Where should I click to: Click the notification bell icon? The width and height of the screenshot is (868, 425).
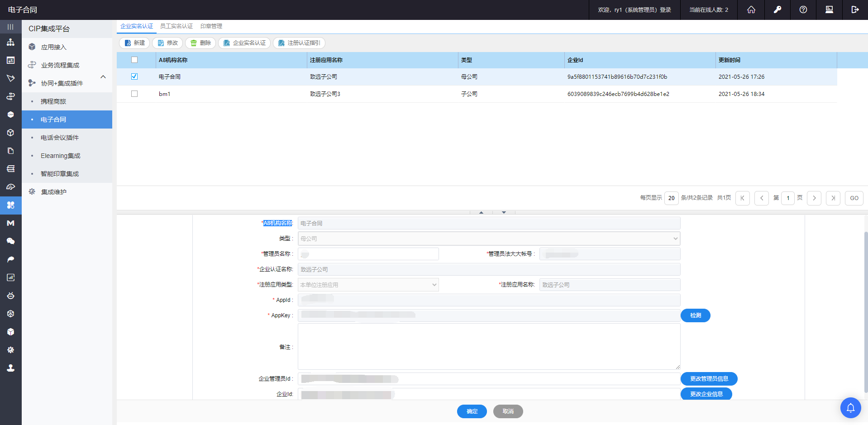(850, 408)
